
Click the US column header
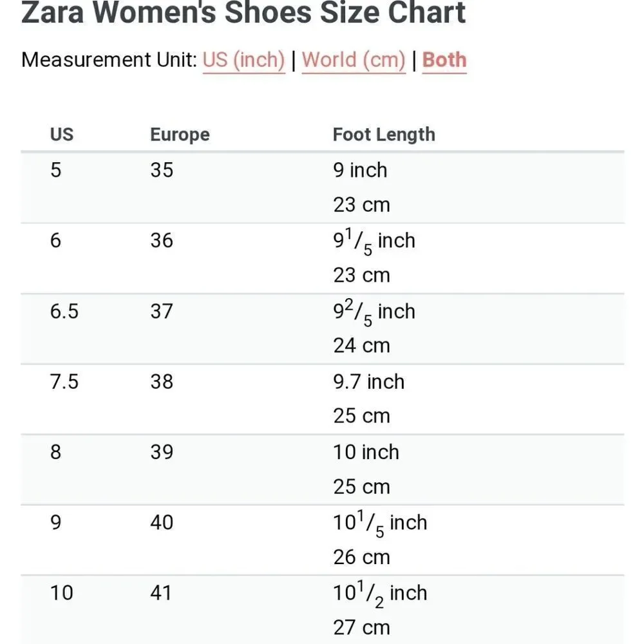click(62, 135)
